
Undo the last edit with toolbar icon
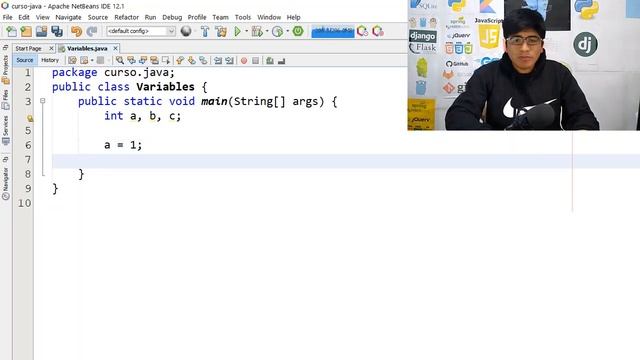[76, 31]
